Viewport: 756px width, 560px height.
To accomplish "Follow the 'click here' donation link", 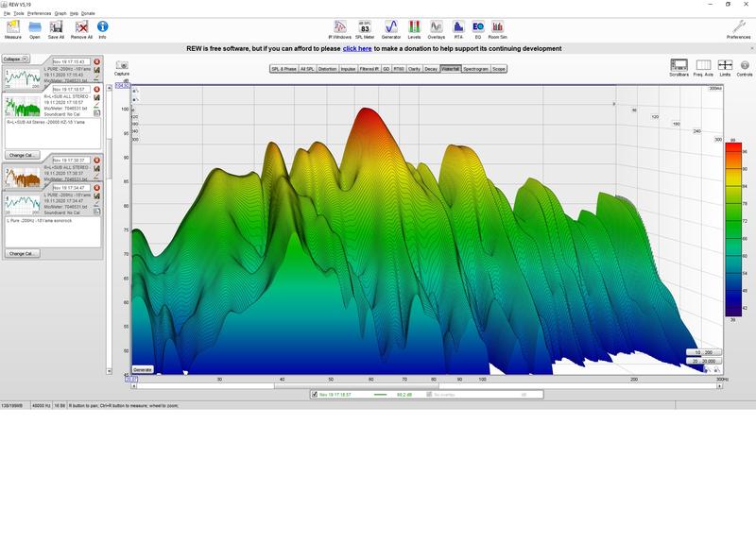I will point(356,48).
